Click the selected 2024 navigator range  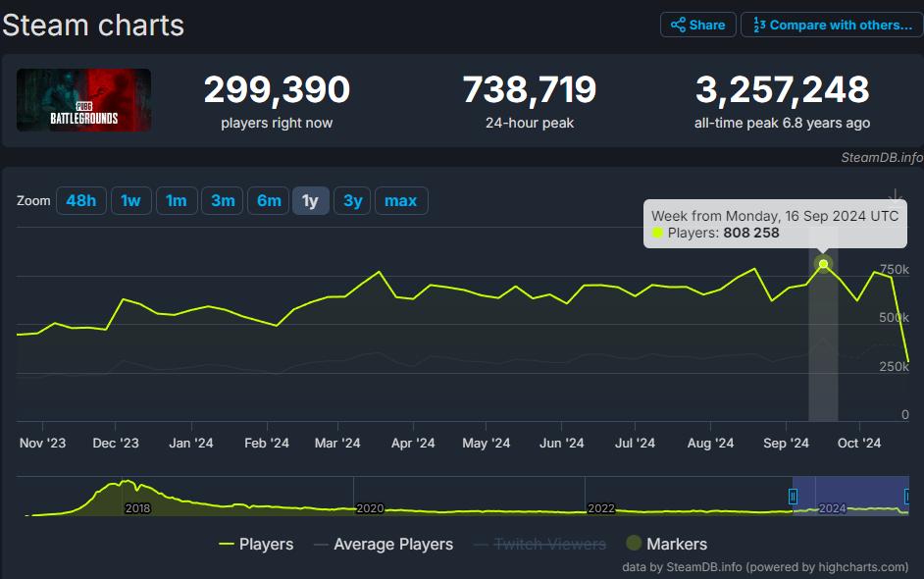coord(850,496)
